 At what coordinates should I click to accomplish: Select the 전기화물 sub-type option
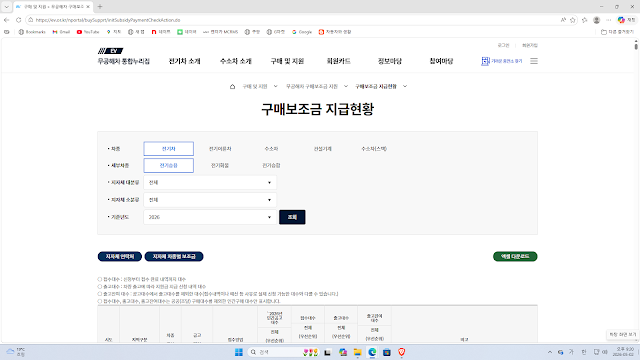tap(220, 166)
